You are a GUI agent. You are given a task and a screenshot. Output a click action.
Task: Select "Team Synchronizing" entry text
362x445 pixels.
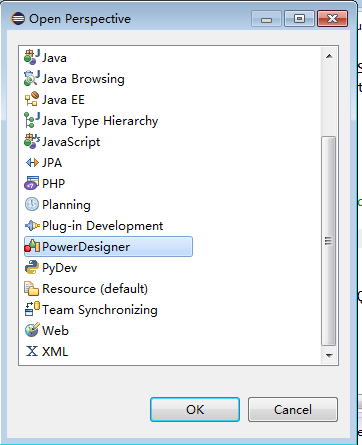100,310
